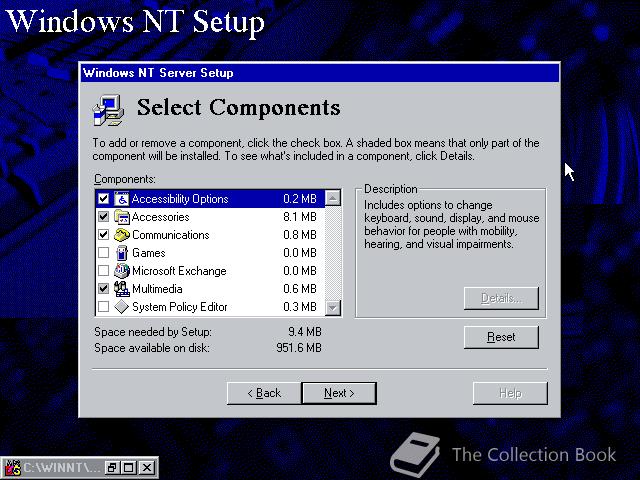Image resolution: width=640 pixels, height=480 pixels.
Task: Click the 8.1 MB size value
Action: 300,217
